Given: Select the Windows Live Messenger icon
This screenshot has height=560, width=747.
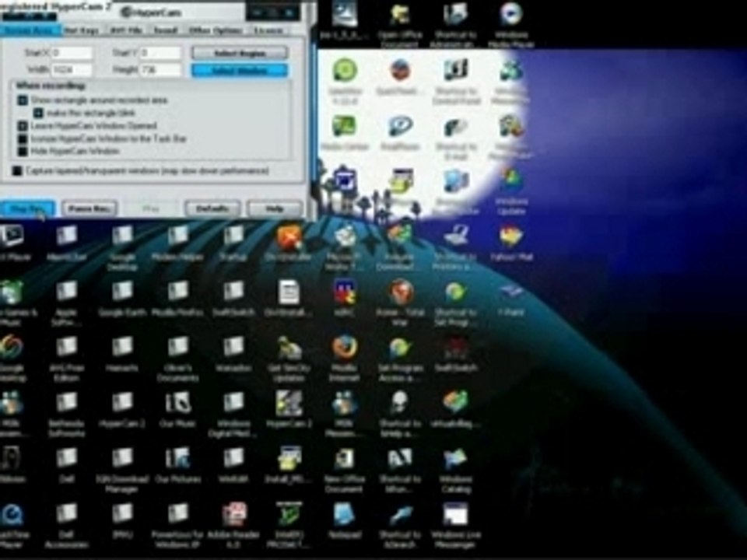Looking at the screenshot, I should point(455,526).
